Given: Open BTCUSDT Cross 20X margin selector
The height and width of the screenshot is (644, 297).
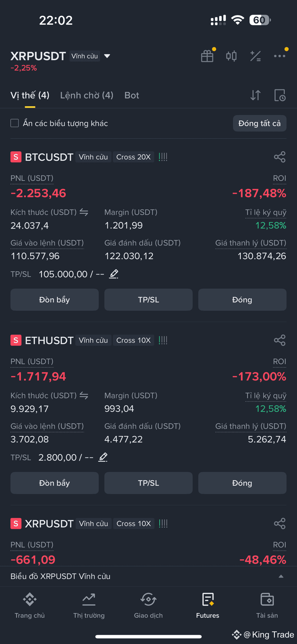Looking at the screenshot, I should pyautogui.click(x=133, y=157).
